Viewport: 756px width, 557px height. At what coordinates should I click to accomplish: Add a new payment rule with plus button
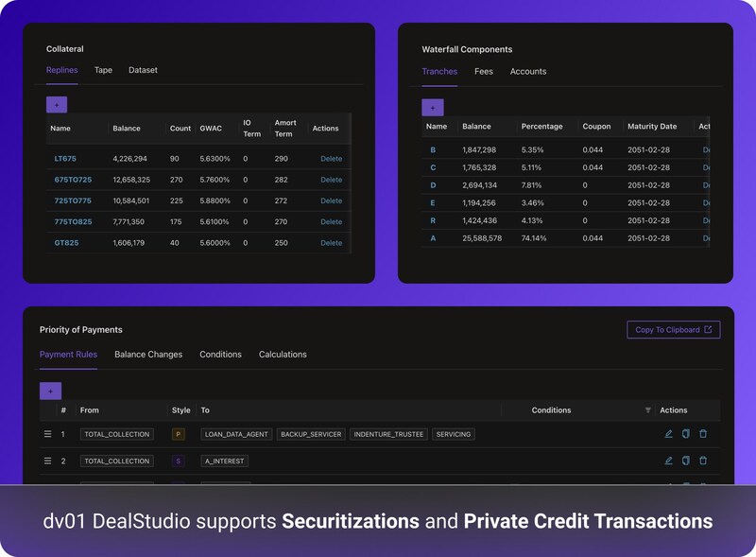50,391
